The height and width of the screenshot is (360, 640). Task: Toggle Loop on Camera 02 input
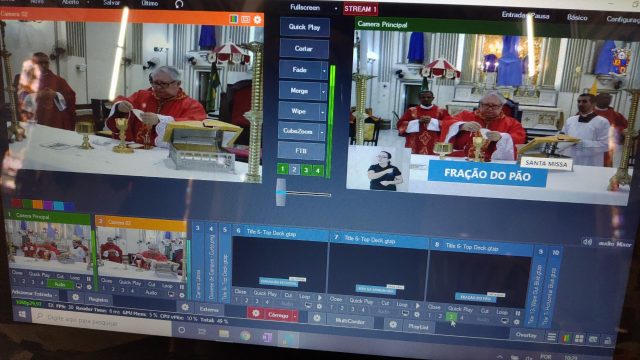click(x=167, y=285)
